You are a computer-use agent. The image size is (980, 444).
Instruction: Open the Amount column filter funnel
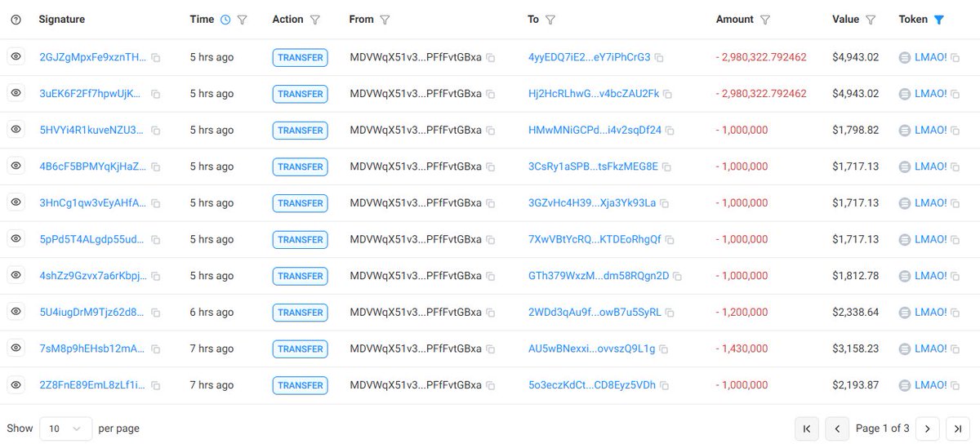(765, 20)
